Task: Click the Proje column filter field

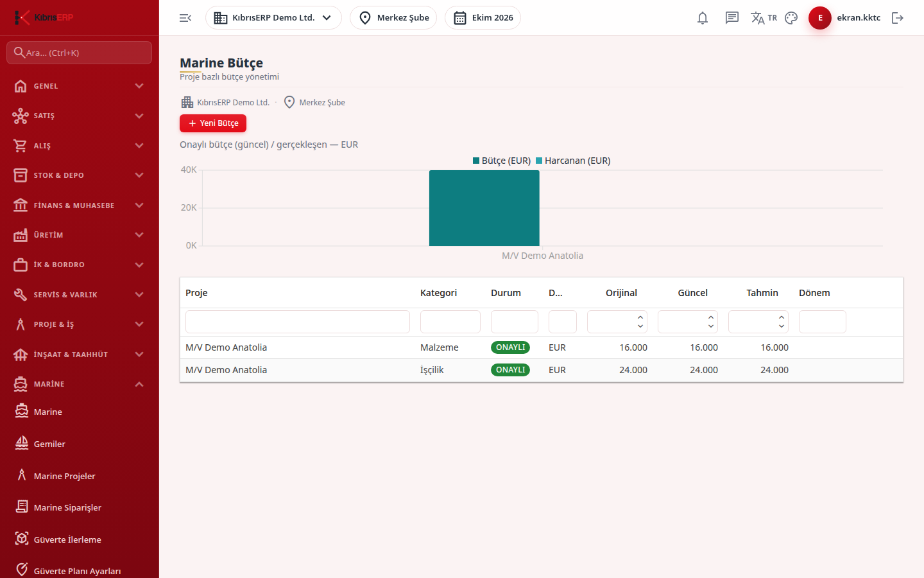Action: (x=298, y=322)
